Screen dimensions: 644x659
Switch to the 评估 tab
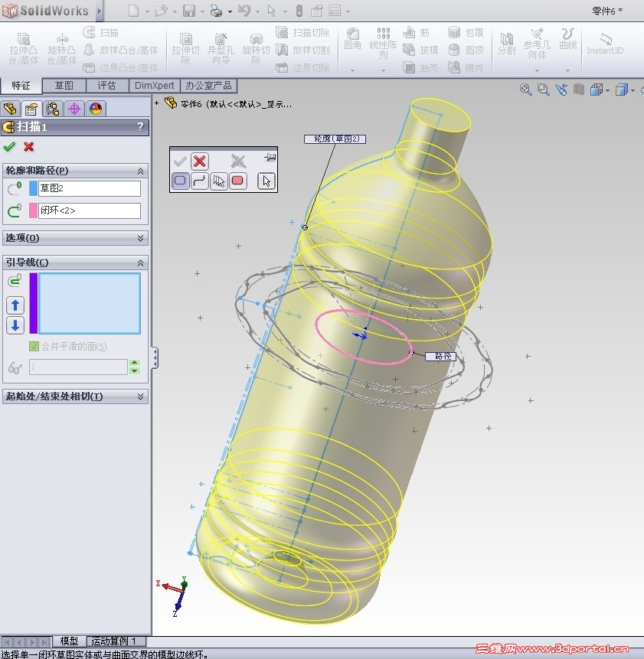(x=106, y=86)
